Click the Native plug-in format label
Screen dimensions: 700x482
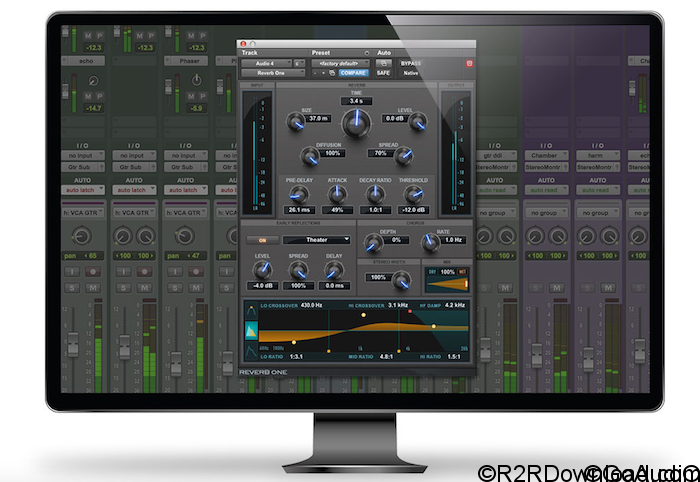[411, 73]
